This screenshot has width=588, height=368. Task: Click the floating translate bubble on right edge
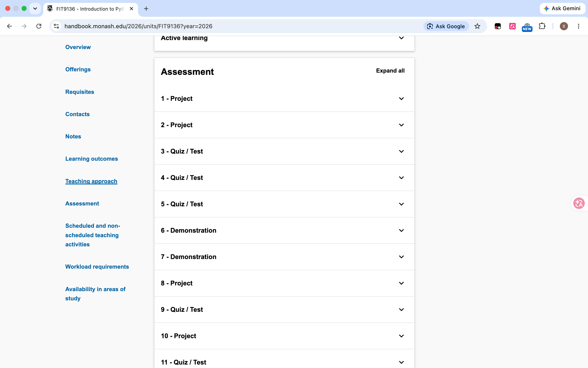(579, 203)
